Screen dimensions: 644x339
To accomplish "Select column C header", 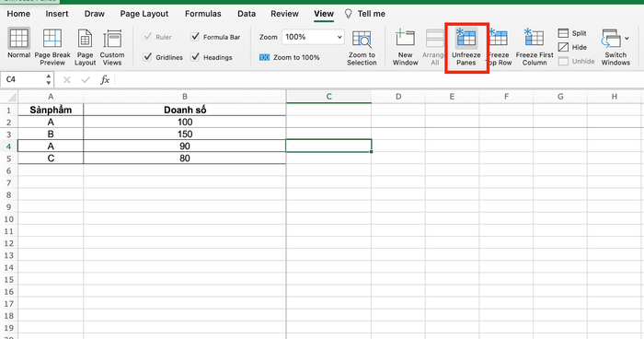I will [x=329, y=97].
